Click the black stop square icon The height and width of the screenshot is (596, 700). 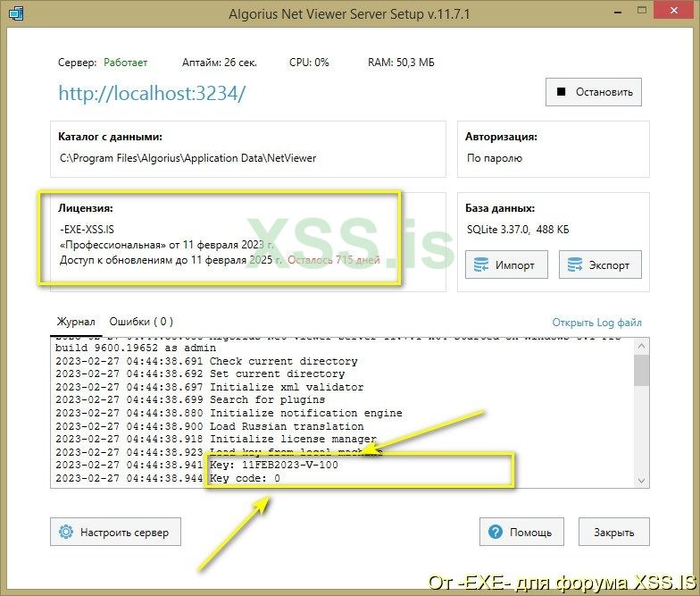pyautogui.click(x=561, y=91)
